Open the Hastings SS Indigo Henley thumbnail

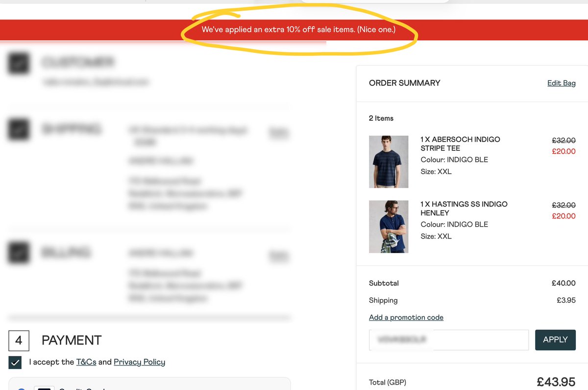pyautogui.click(x=389, y=227)
